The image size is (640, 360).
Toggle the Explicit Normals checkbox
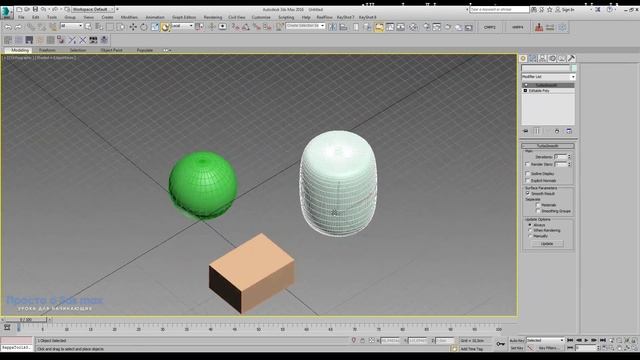(x=527, y=180)
